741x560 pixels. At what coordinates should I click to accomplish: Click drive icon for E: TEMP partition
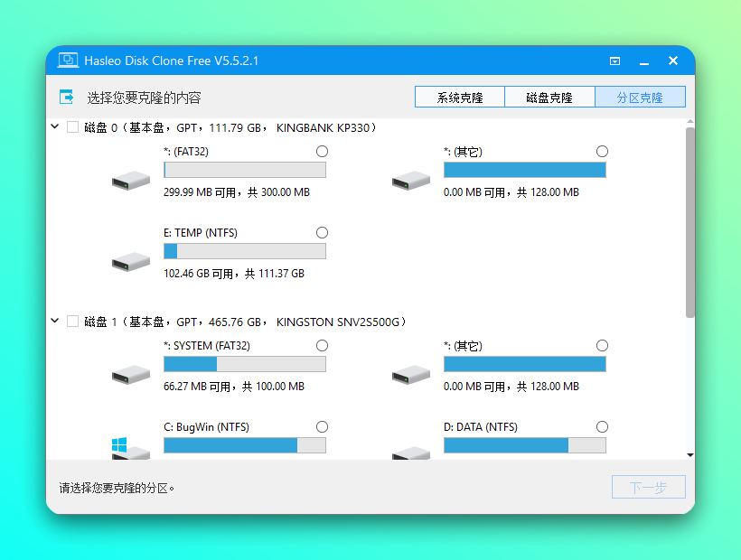[131, 262]
